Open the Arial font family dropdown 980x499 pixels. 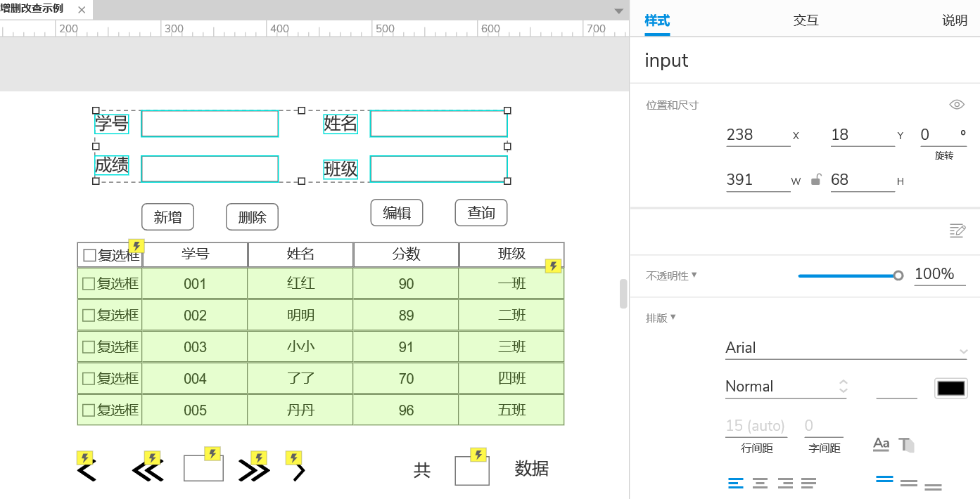[846, 348]
